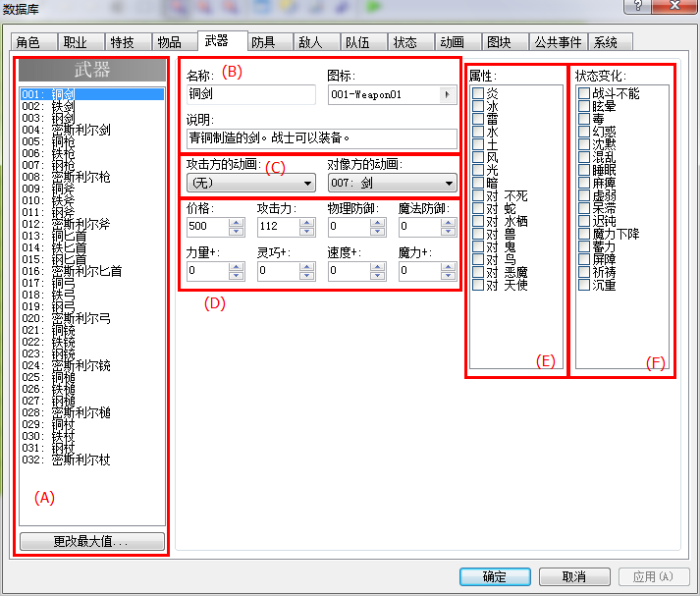Decrease 魔力+ with its down arrow

448,276
